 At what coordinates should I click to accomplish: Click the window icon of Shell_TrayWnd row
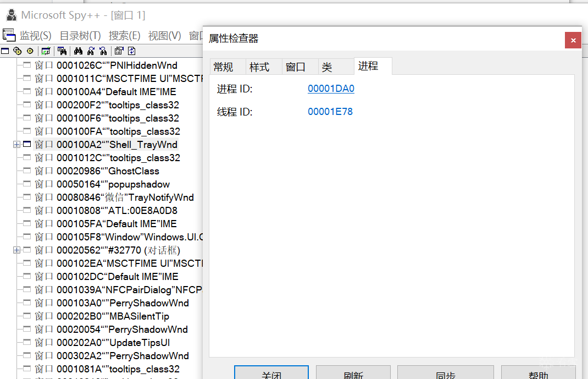[27, 144]
